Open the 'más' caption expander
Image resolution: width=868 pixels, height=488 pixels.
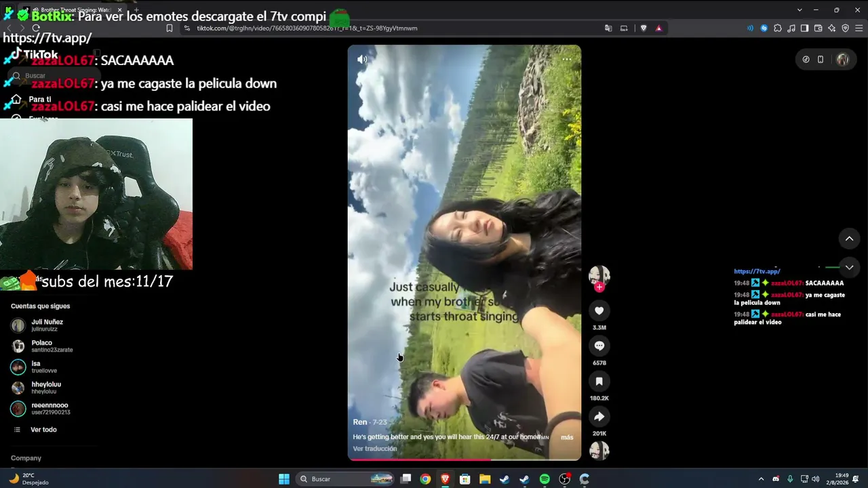(x=567, y=437)
